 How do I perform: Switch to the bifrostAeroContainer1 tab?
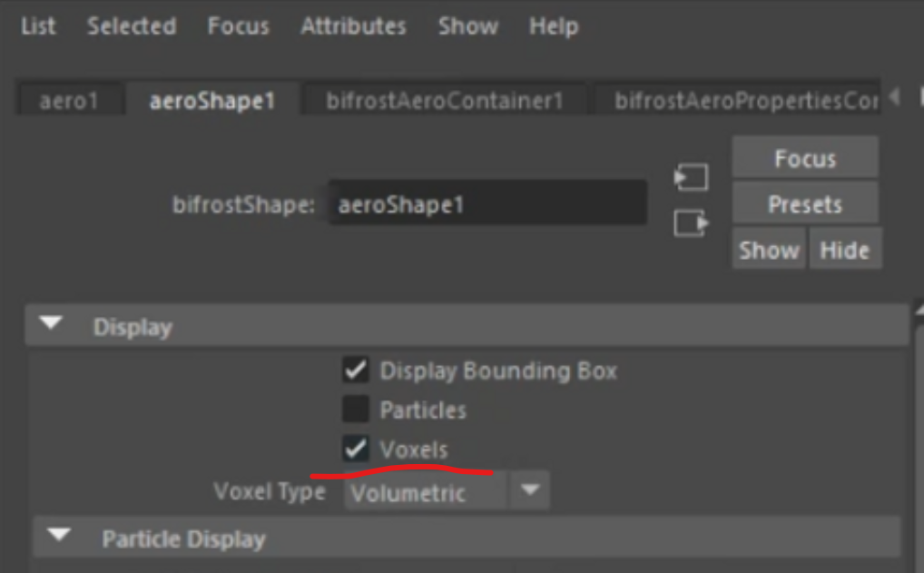pos(445,100)
